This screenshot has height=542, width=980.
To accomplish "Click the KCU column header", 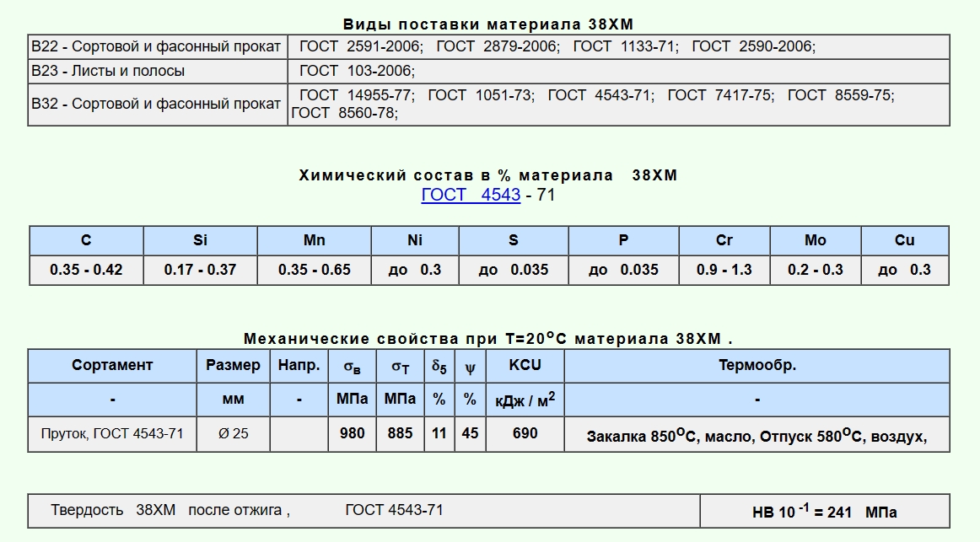I will coord(525,365).
